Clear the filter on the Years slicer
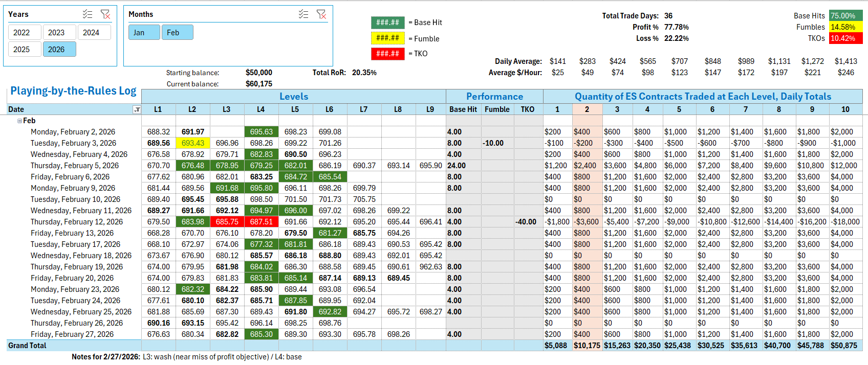Screen dimensions: 868x365 pyautogui.click(x=105, y=14)
